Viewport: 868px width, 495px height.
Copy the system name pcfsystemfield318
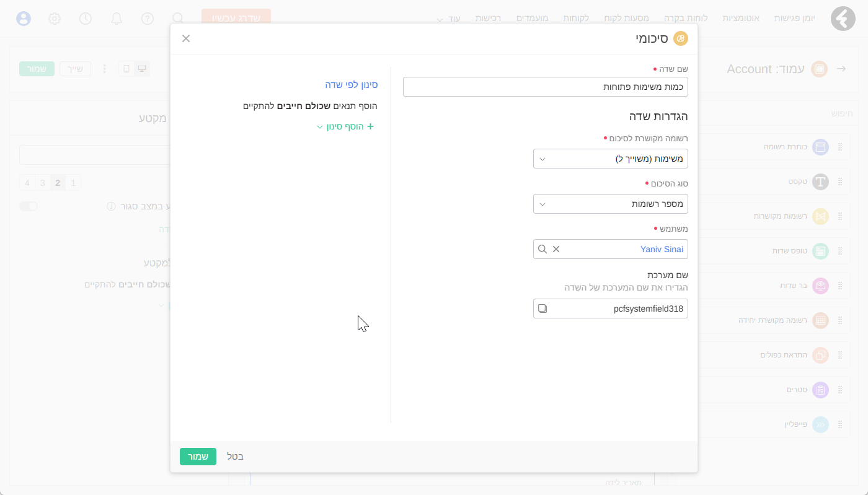coord(542,309)
